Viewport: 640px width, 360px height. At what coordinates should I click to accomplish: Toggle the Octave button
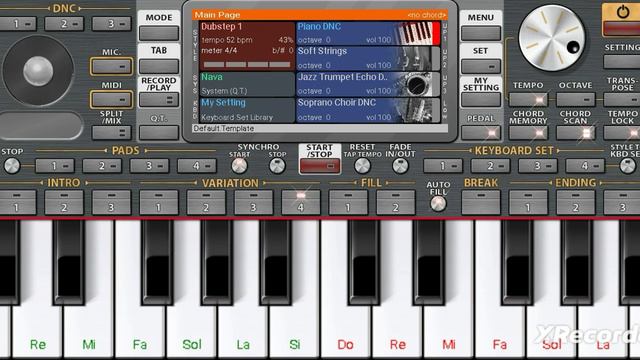pyautogui.click(x=576, y=100)
